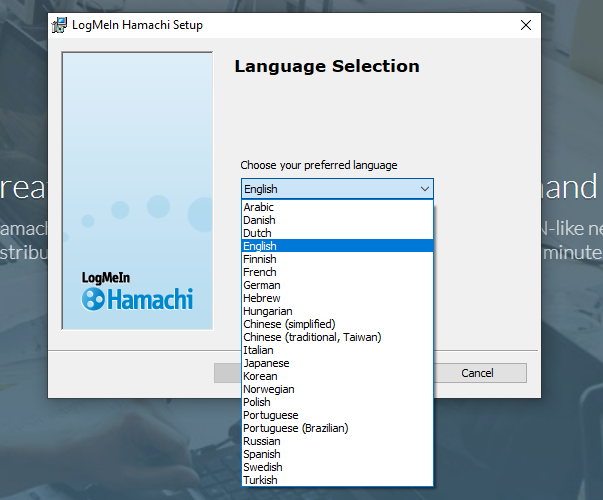Select Turkish at the list bottom
603x500 pixels.
click(x=337, y=480)
